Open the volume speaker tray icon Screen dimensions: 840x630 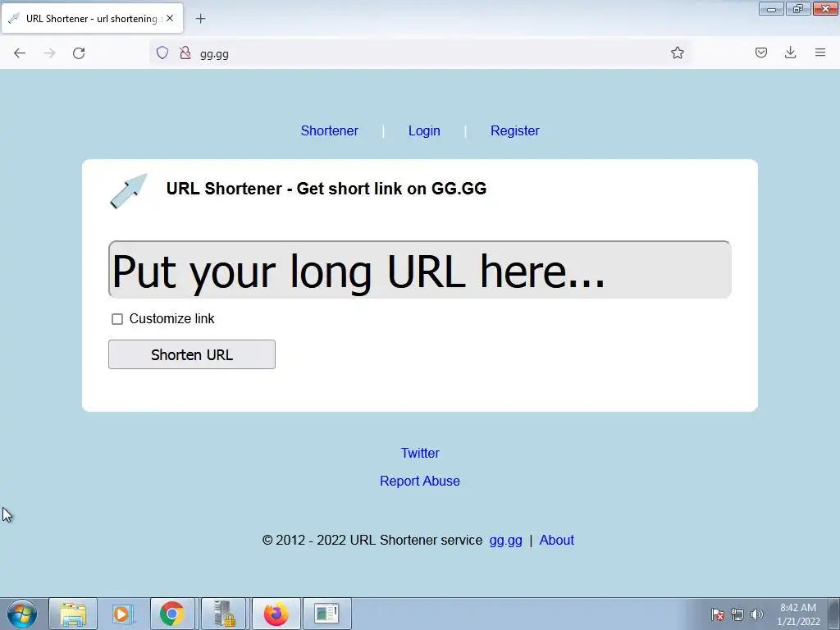tap(756, 614)
